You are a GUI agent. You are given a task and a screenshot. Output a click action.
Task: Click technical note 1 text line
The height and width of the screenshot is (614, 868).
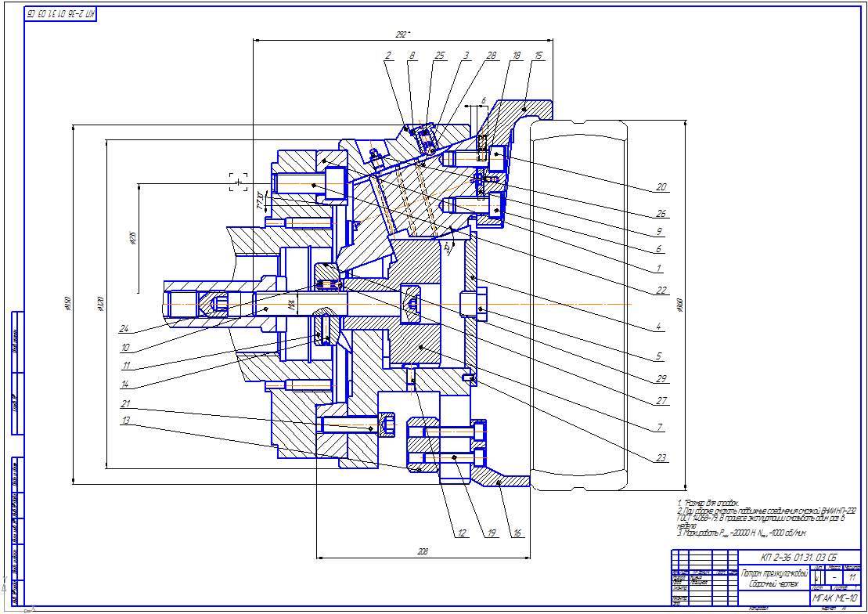click(x=708, y=503)
